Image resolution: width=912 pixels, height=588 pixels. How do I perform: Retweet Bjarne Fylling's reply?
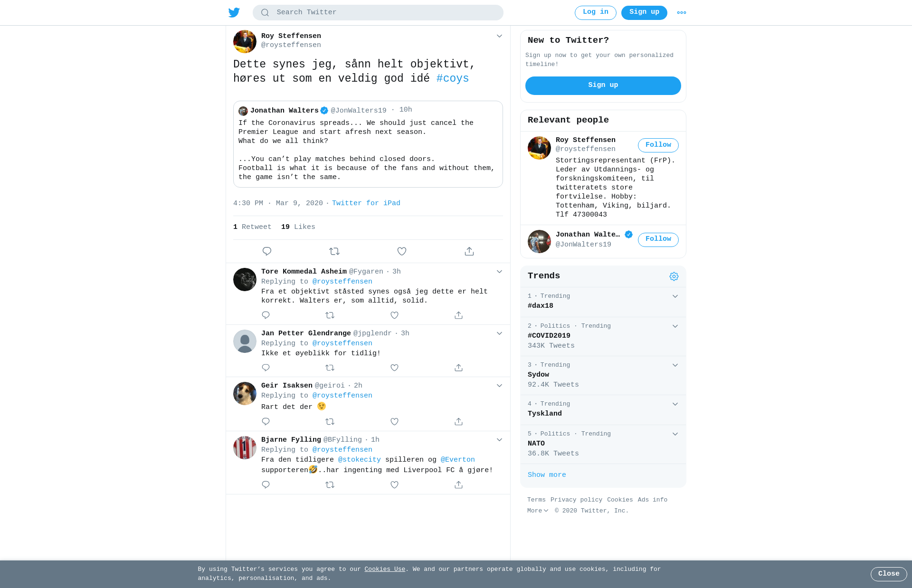pyautogui.click(x=330, y=485)
